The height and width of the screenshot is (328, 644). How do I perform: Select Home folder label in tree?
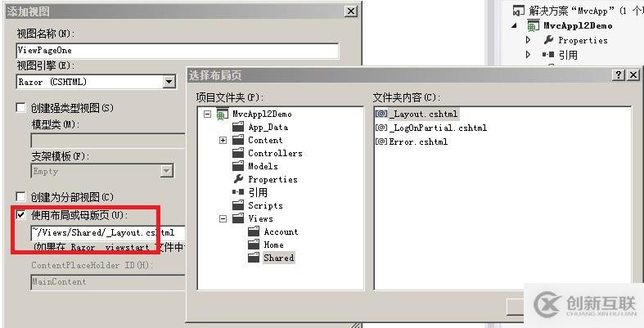pos(273,245)
